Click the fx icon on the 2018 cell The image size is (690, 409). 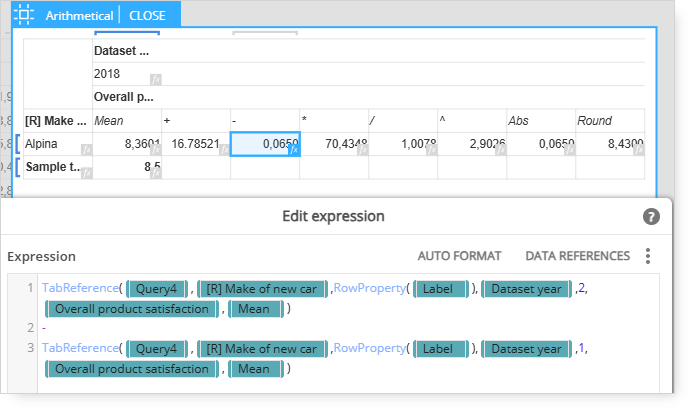coord(156,80)
